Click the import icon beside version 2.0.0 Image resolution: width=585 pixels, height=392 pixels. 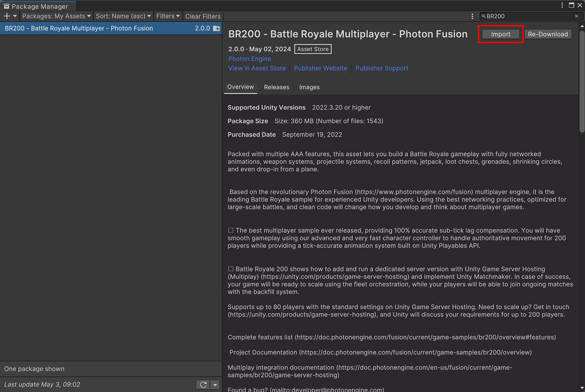tap(216, 28)
